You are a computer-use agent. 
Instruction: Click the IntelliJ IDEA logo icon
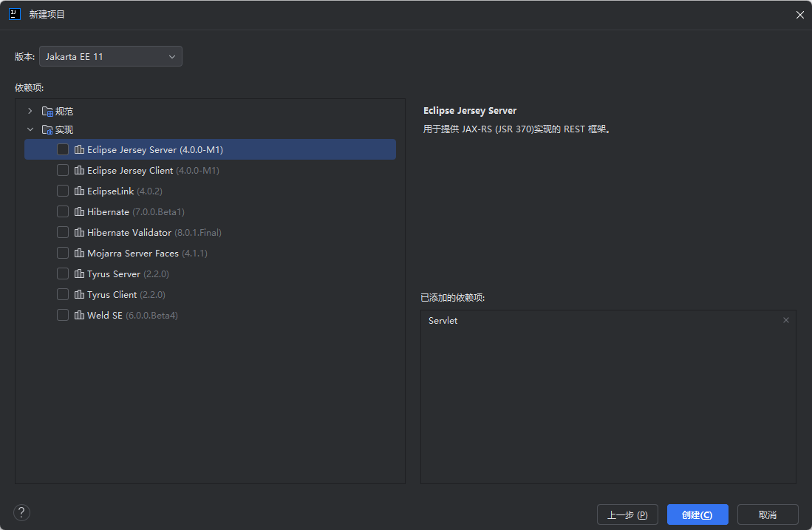click(x=15, y=14)
